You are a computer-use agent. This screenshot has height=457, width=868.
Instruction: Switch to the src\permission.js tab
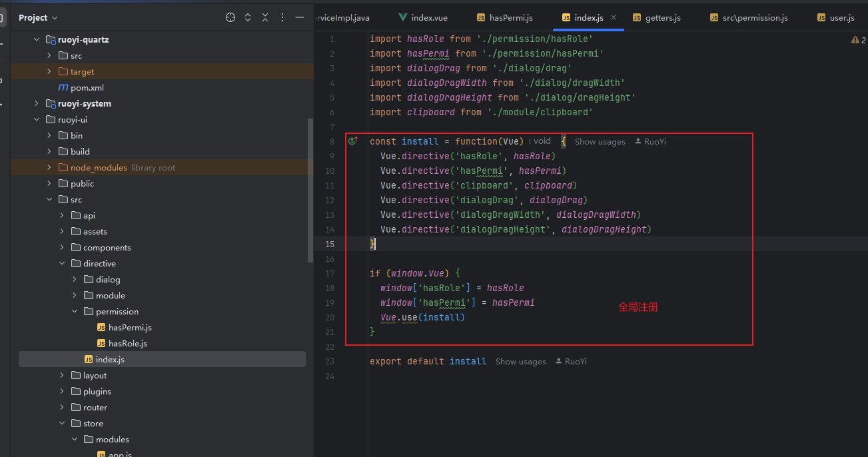pyautogui.click(x=748, y=17)
